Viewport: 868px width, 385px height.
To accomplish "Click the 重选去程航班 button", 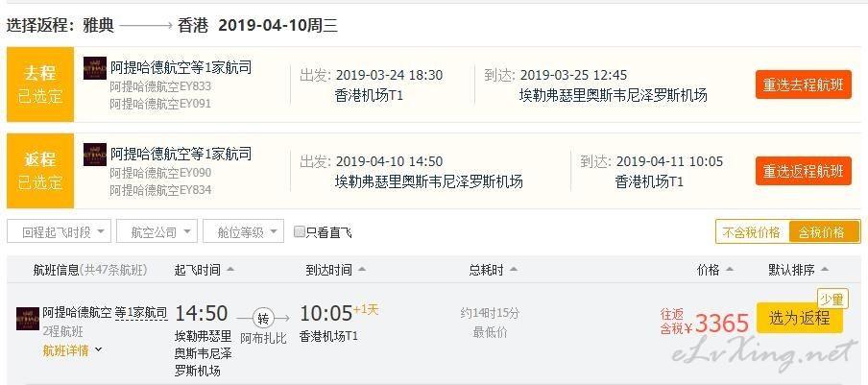I will coord(804,84).
